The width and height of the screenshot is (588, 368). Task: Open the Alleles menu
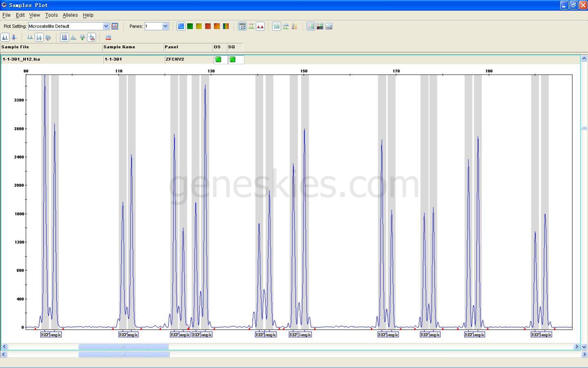pyautogui.click(x=70, y=15)
